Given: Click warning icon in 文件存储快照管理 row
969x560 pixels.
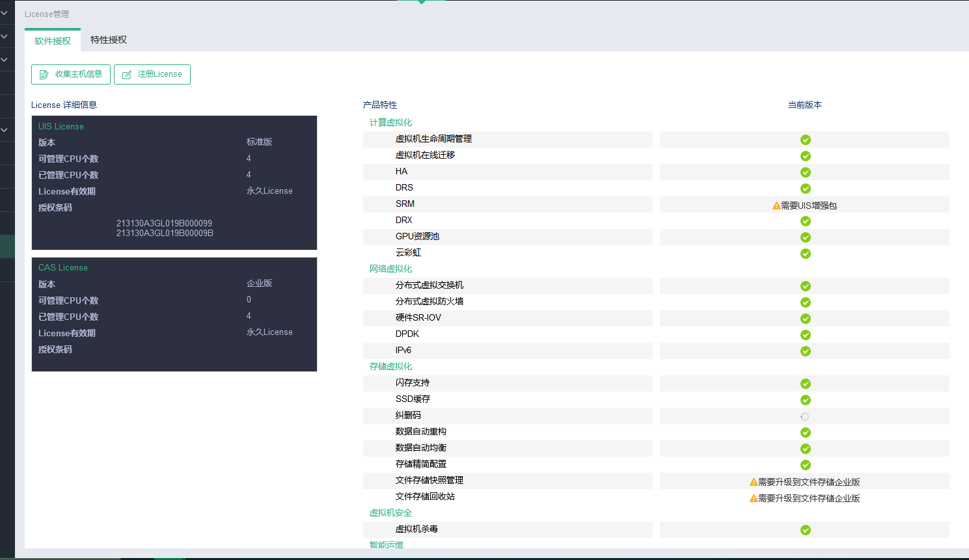Looking at the screenshot, I should (754, 482).
